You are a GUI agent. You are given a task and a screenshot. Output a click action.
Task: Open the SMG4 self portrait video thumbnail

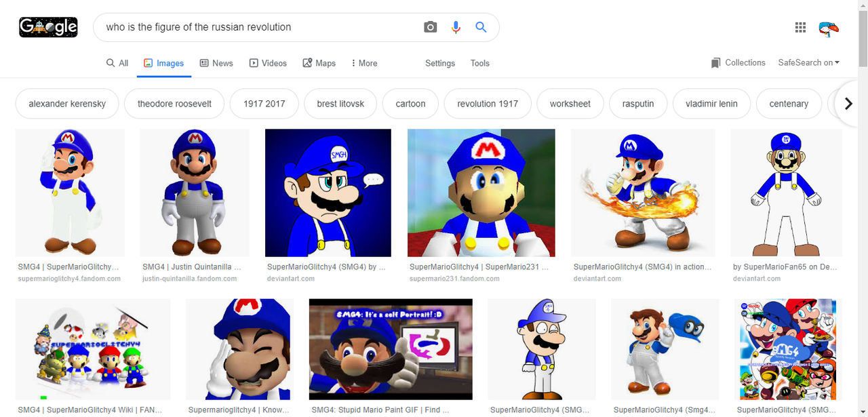[390, 349]
